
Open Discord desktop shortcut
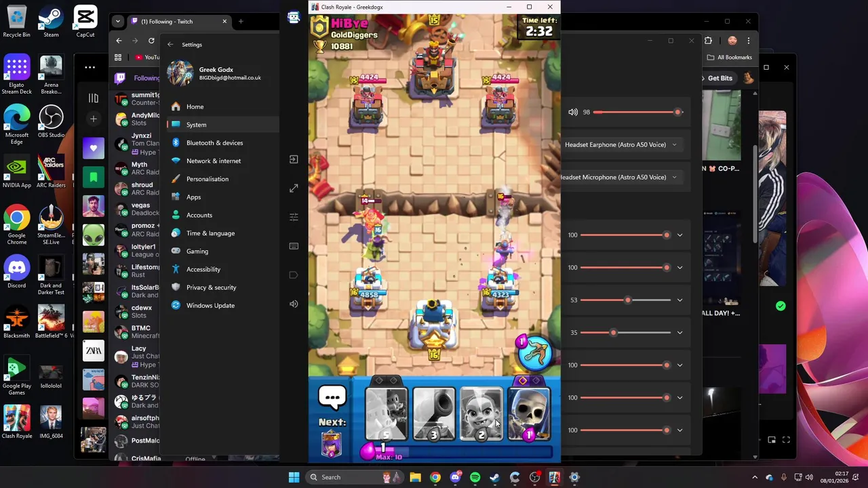(x=16, y=272)
